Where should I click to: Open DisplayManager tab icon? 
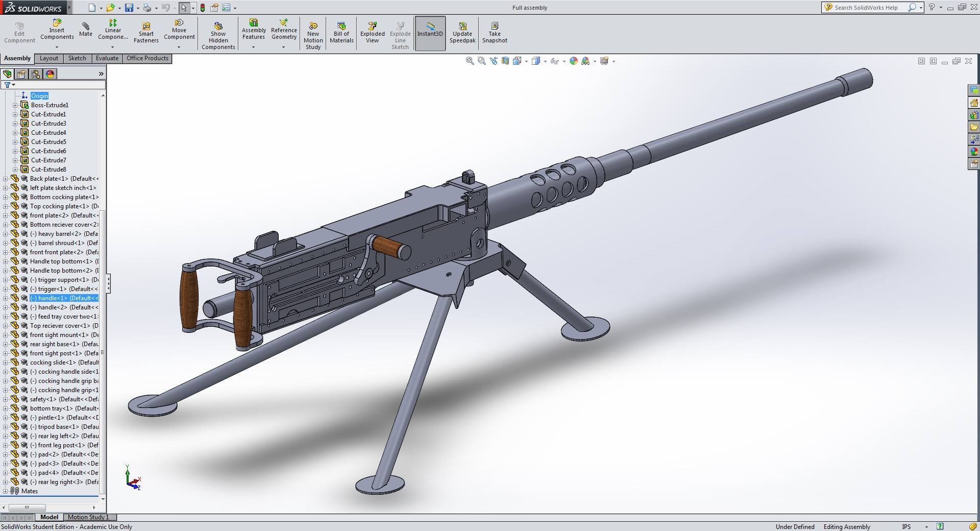coord(50,74)
